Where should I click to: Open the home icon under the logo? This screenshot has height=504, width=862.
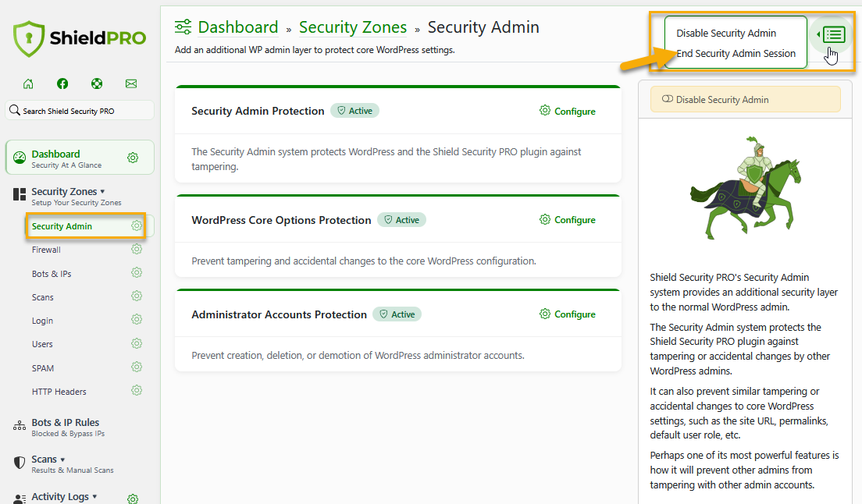pos(28,83)
